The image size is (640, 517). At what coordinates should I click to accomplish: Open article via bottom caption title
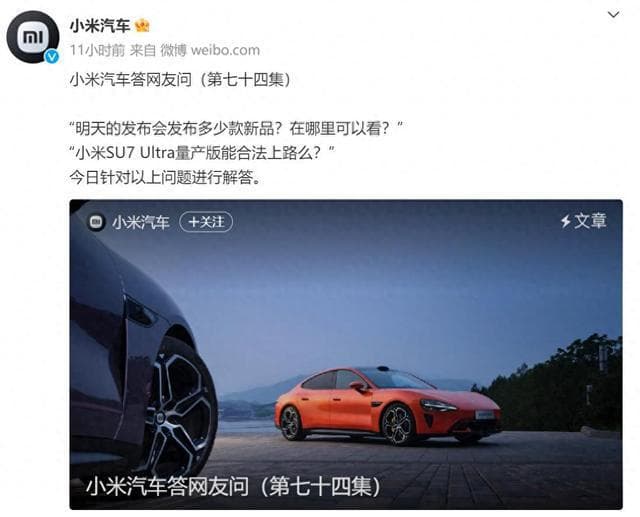(233, 486)
